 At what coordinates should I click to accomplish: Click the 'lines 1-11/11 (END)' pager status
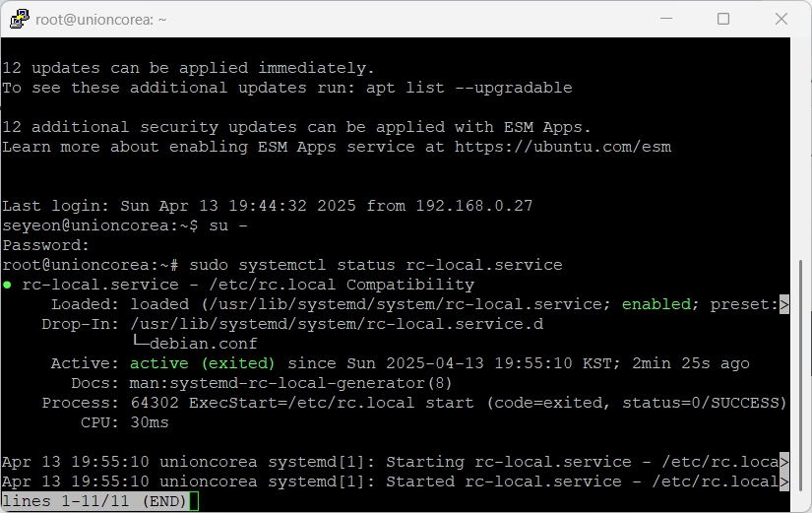tap(94, 501)
